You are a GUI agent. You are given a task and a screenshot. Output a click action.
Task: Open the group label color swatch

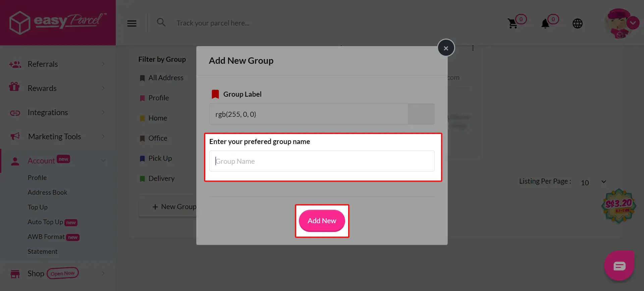(421, 114)
